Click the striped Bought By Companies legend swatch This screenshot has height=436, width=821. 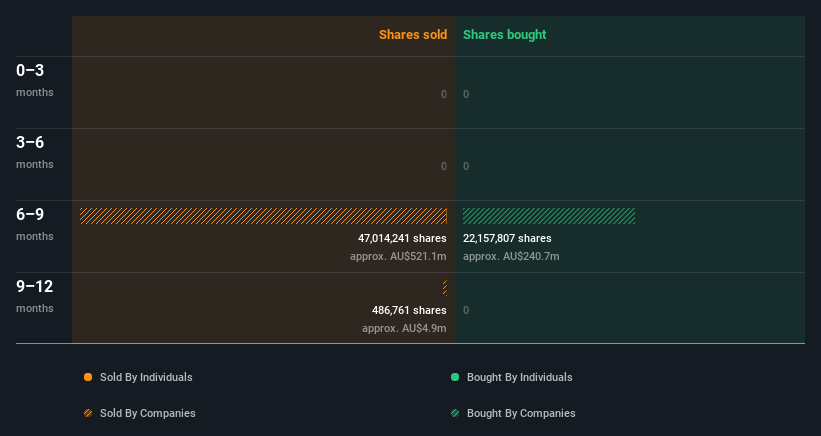[455, 413]
